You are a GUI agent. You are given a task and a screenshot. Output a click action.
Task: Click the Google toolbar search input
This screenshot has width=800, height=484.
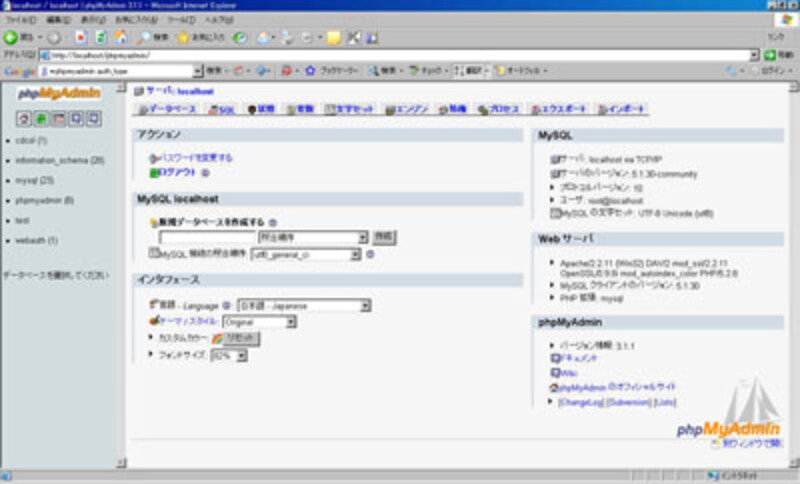pos(116,71)
